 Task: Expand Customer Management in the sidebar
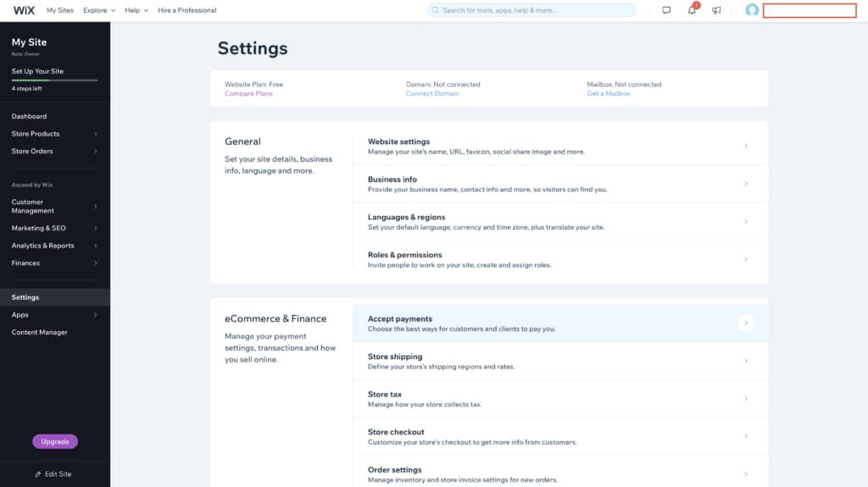tap(55, 207)
